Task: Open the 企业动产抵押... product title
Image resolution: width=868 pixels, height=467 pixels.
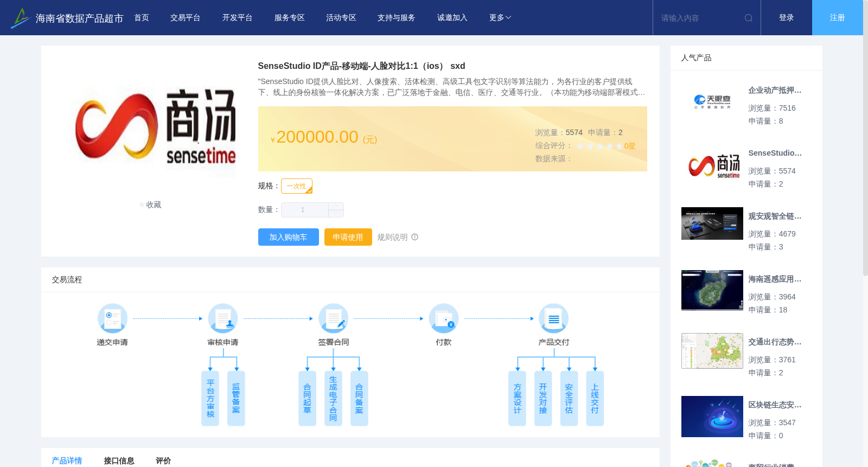Action: (x=775, y=91)
